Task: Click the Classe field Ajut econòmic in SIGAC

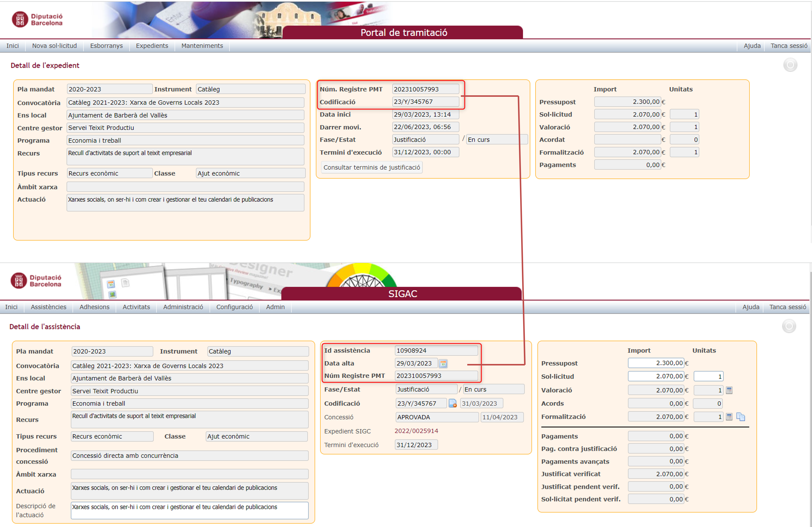Action: coord(257,436)
